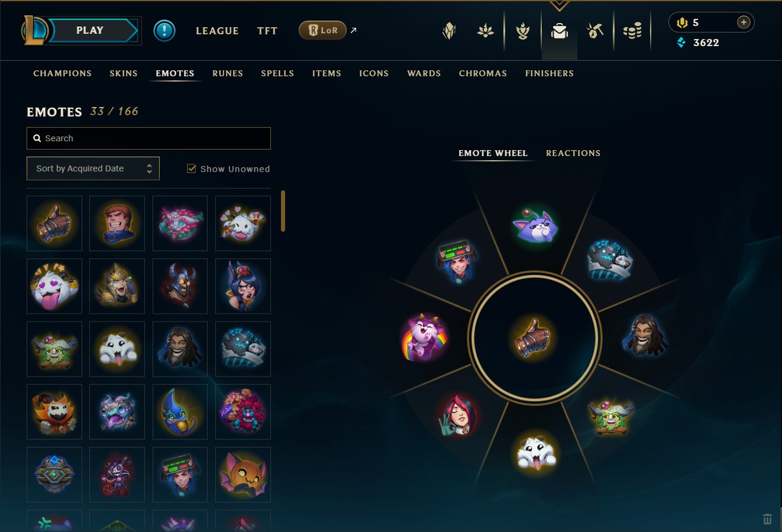Viewport: 782px width, 532px height.
Task: Expand the Sort by Acquired Date dropdown
Action: pos(93,168)
